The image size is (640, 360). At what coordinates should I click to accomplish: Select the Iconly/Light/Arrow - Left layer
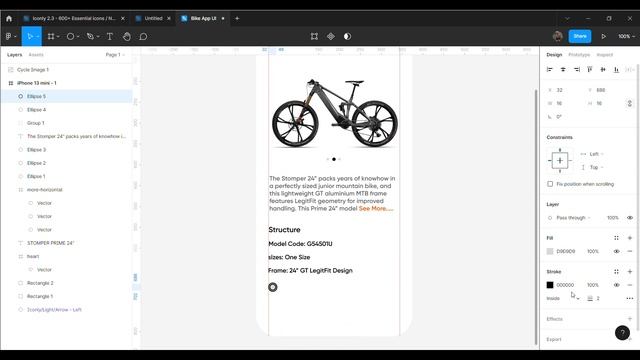[66, 310]
